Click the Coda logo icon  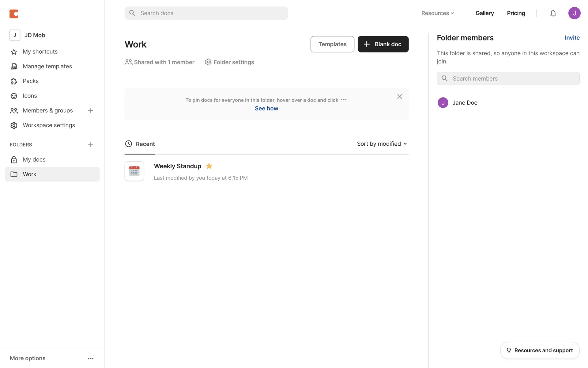click(14, 14)
